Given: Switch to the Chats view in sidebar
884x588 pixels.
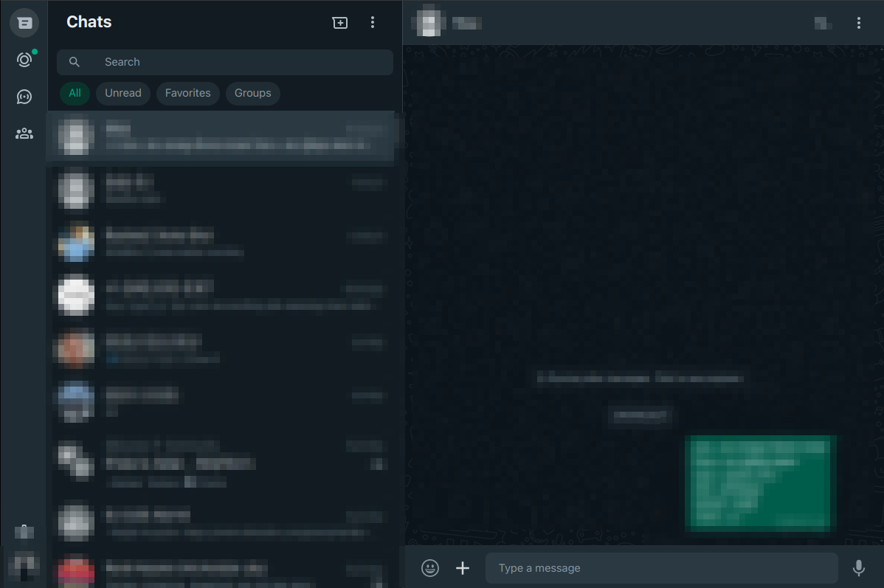Looking at the screenshot, I should [x=24, y=22].
